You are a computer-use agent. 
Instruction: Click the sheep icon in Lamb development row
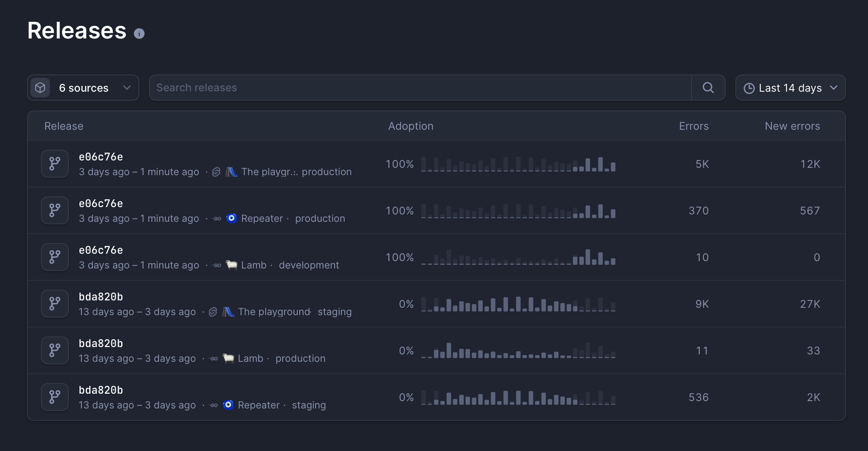(x=232, y=265)
